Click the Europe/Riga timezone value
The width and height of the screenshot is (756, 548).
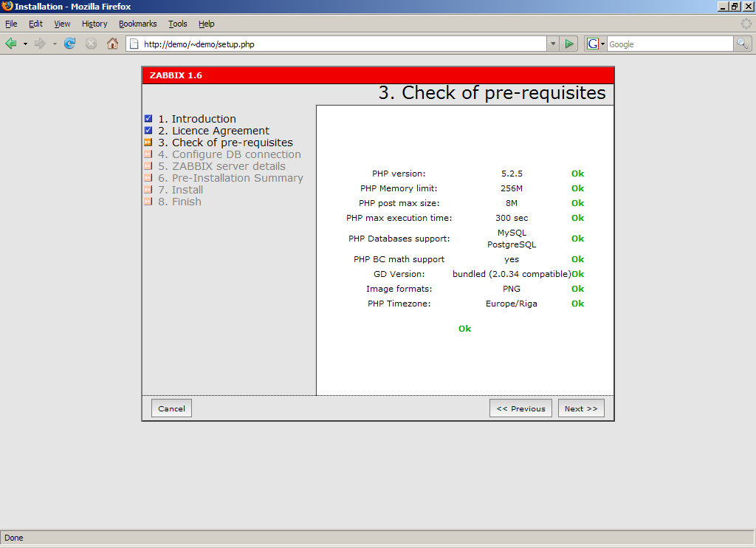pyautogui.click(x=512, y=304)
